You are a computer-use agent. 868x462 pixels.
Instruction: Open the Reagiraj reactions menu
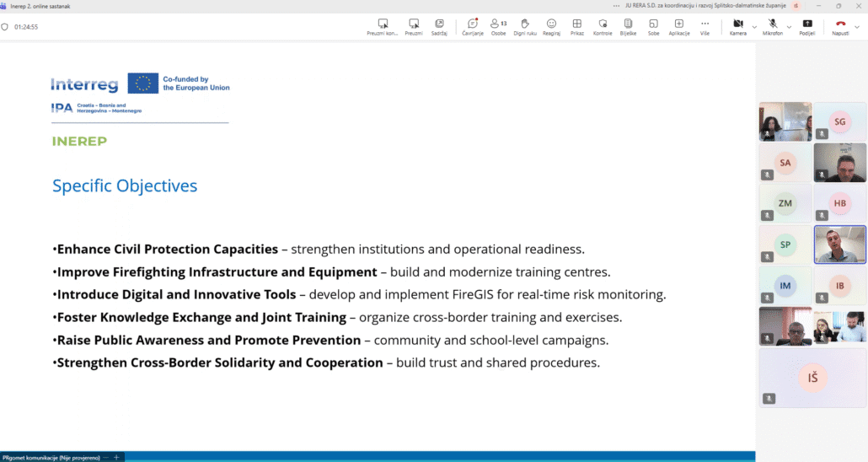pos(551,26)
